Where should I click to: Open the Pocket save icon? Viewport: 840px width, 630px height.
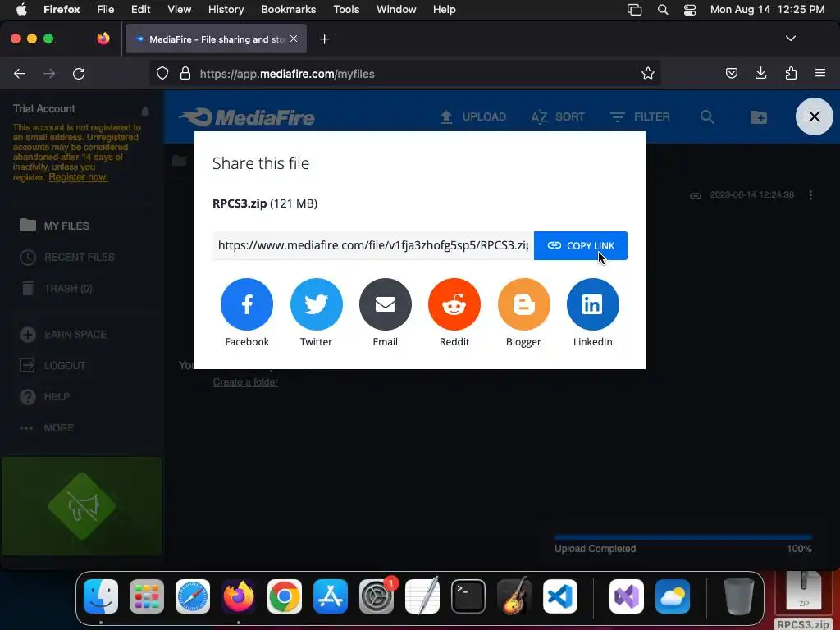point(731,73)
